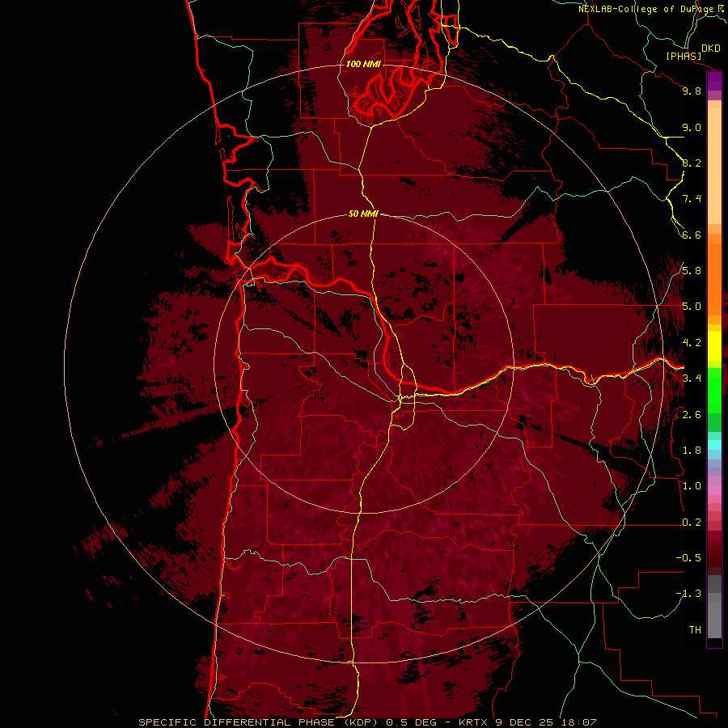Click the [PHAS] units label
The image size is (728, 728).
(684, 56)
